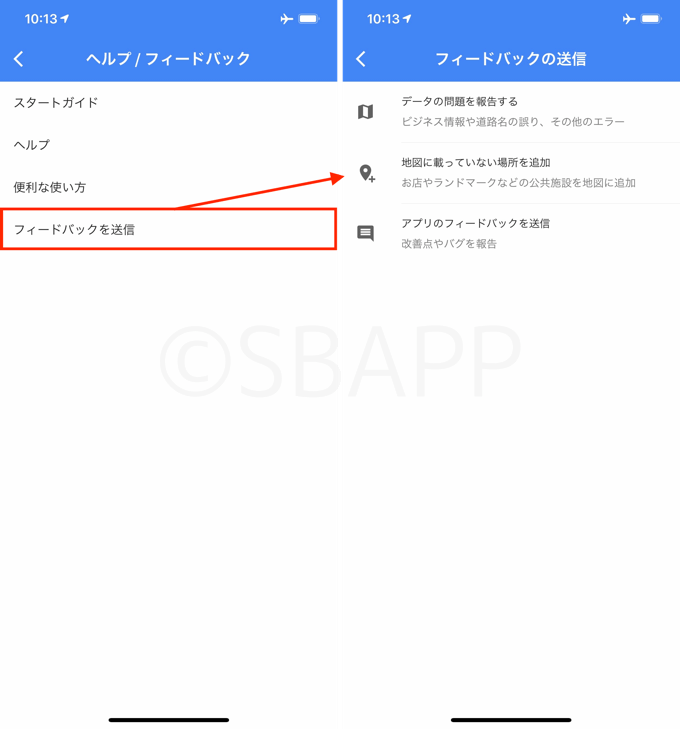Tap the お店やランドマーク description text

(x=518, y=183)
